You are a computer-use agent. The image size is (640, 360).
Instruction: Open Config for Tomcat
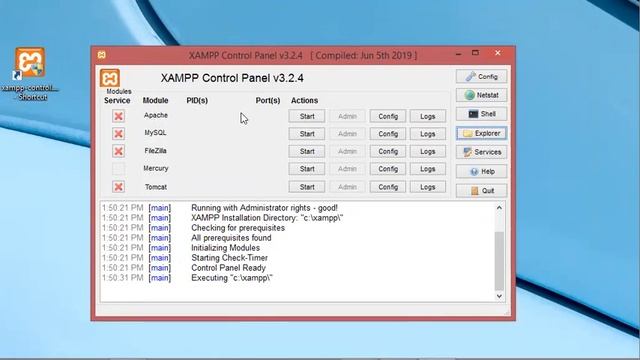coord(388,187)
